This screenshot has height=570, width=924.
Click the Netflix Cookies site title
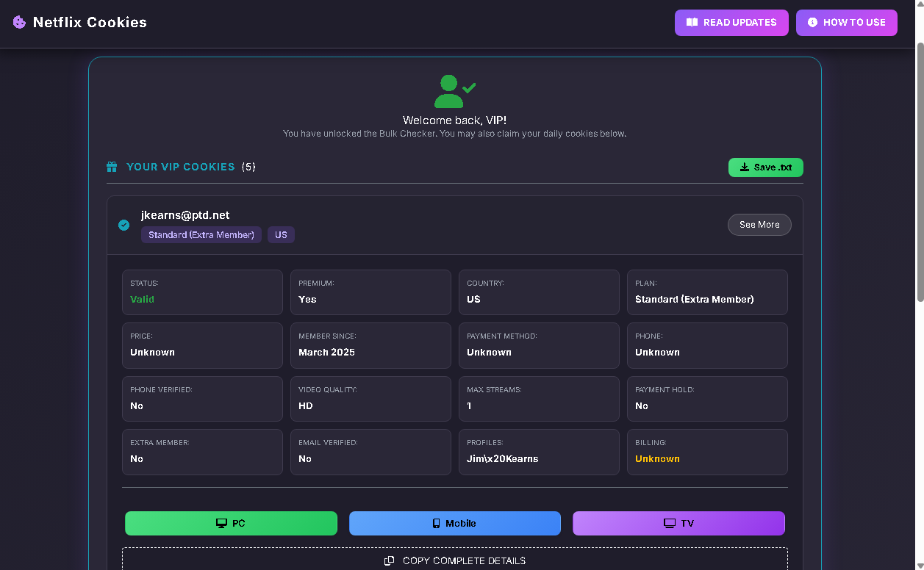click(x=90, y=23)
